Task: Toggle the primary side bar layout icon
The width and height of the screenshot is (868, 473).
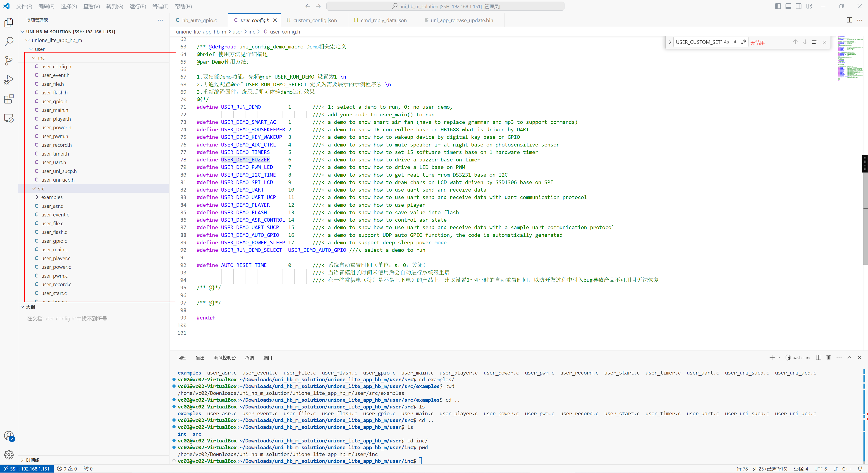Action: (778, 6)
